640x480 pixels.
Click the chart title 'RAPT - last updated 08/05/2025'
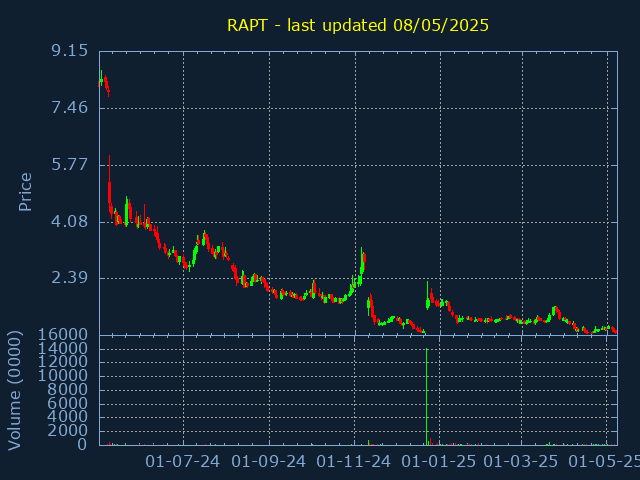[358, 25]
